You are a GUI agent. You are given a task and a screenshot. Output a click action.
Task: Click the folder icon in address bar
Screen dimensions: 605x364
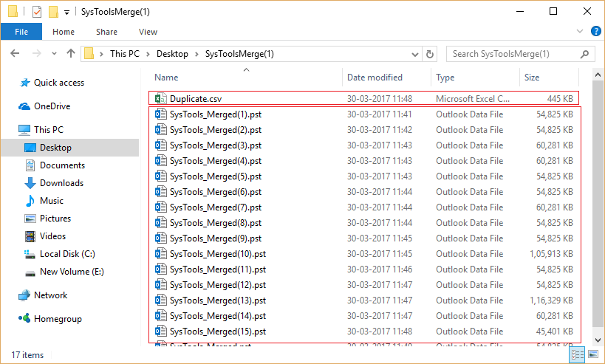(x=89, y=54)
